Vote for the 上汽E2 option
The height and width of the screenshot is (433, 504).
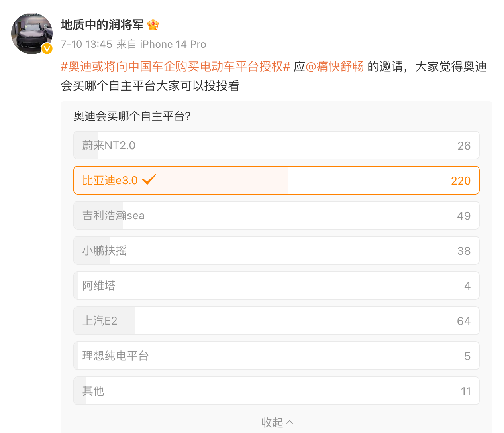277,321
